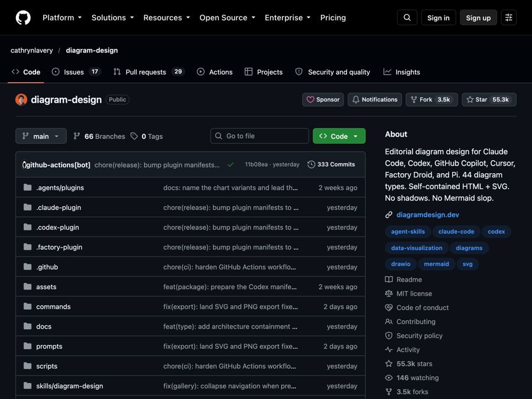
Task: Click the docs folder icon
Action: point(27,326)
